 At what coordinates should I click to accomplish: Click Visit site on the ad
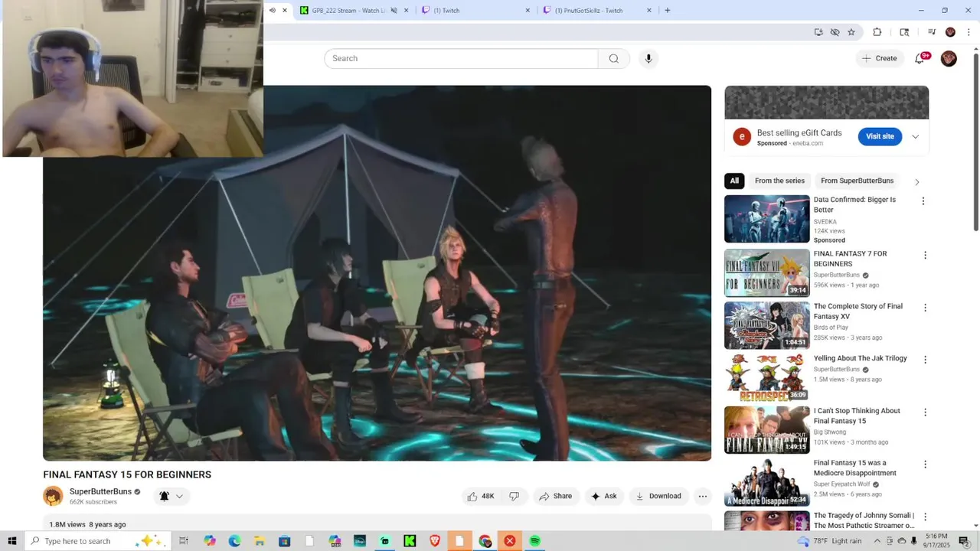(x=880, y=136)
